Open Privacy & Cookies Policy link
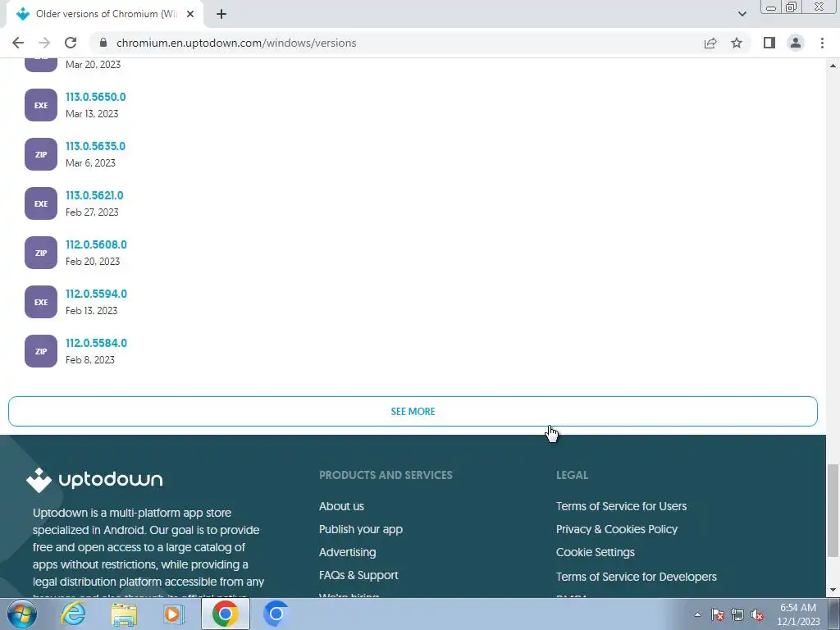This screenshot has width=840, height=630. point(617,529)
